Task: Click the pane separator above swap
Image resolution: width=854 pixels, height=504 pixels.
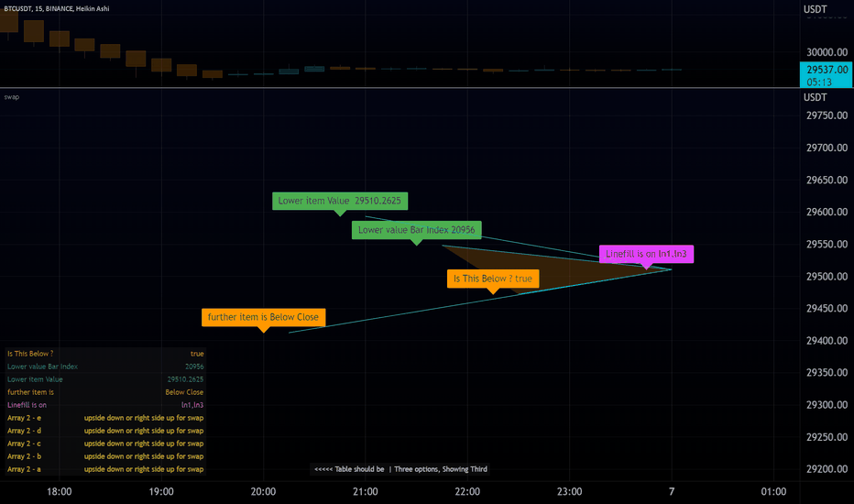Action: 400,88
